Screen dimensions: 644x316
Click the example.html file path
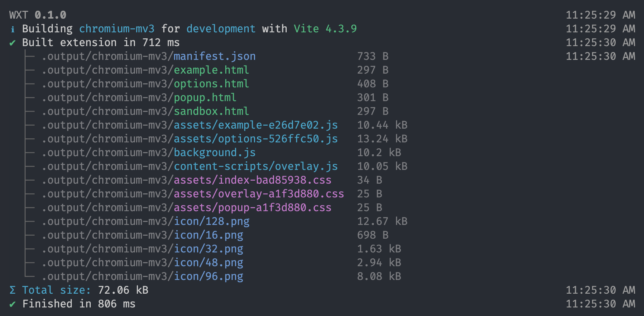145,70
